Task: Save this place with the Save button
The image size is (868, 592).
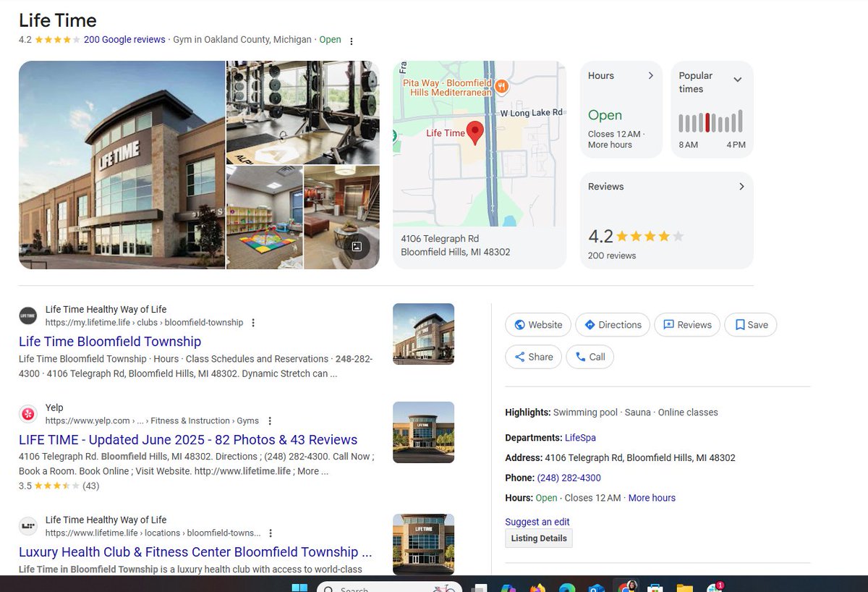Action: tap(751, 325)
